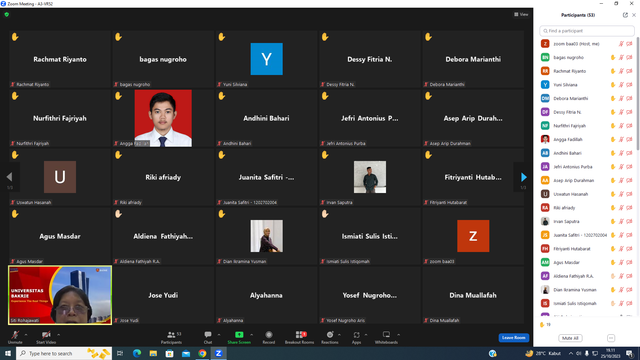640x360 pixels.
Task: Click the participants list scrollbar
Action: click(x=637, y=94)
